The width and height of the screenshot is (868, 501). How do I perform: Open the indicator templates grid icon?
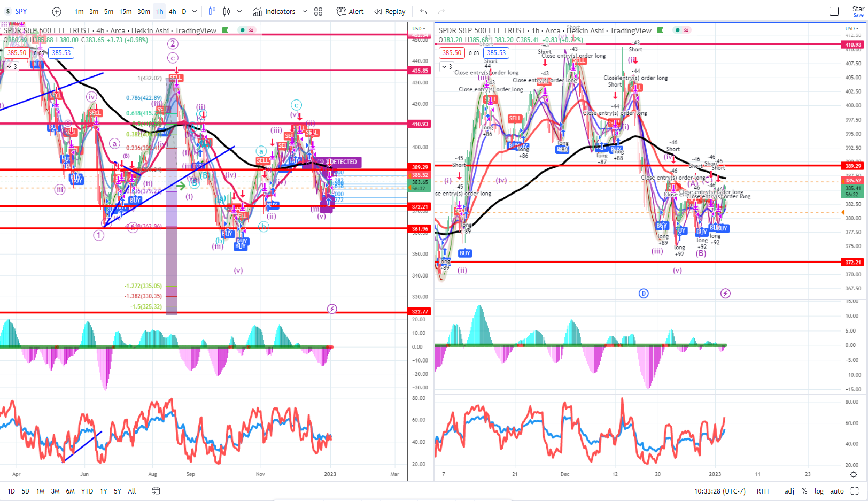(318, 11)
